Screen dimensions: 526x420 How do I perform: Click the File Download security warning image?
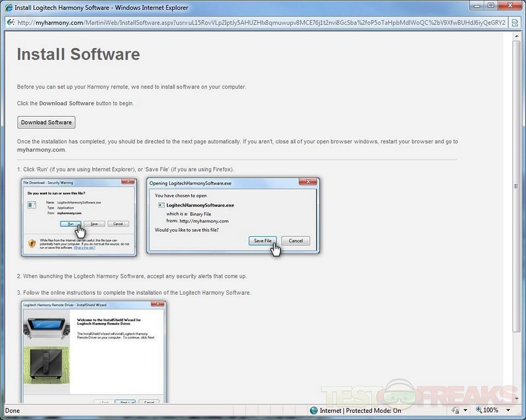click(x=79, y=217)
